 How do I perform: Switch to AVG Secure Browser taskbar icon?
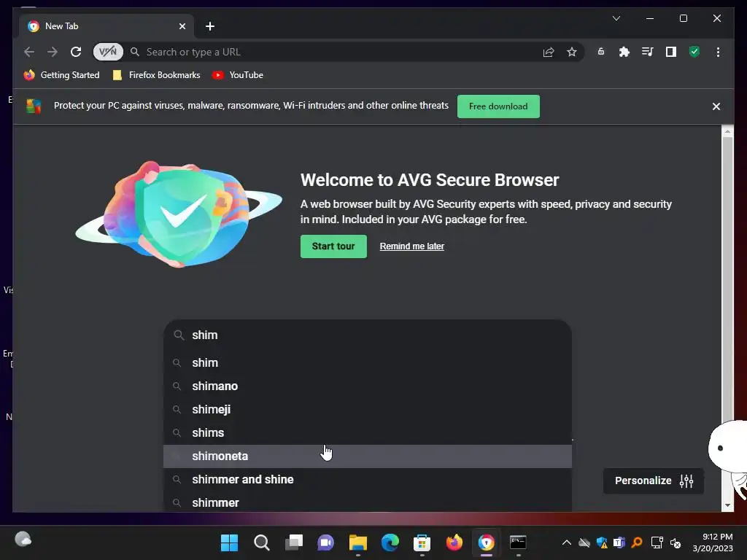point(487,542)
